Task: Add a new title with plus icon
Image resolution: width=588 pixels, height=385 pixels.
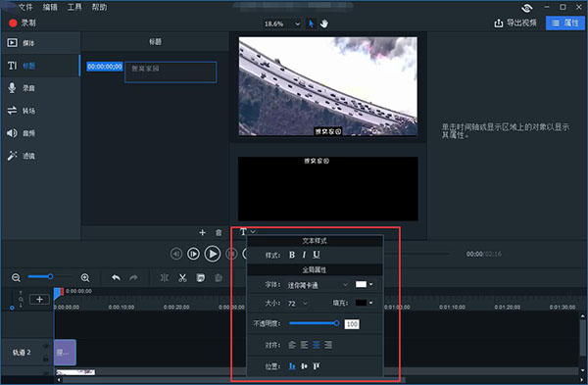Action: [203, 233]
